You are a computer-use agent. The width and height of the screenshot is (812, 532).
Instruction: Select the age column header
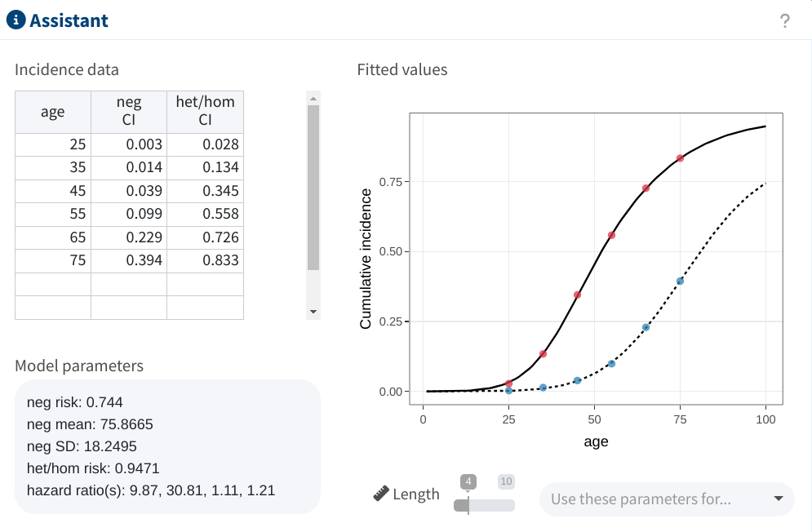coord(53,112)
